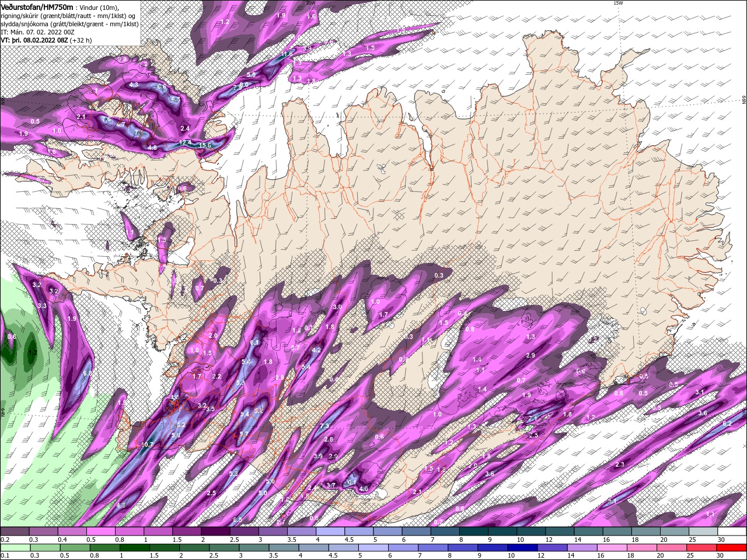Click the Veðurstofan/HM750m map title
Screen dimensions: 747x560
pos(37,6)
